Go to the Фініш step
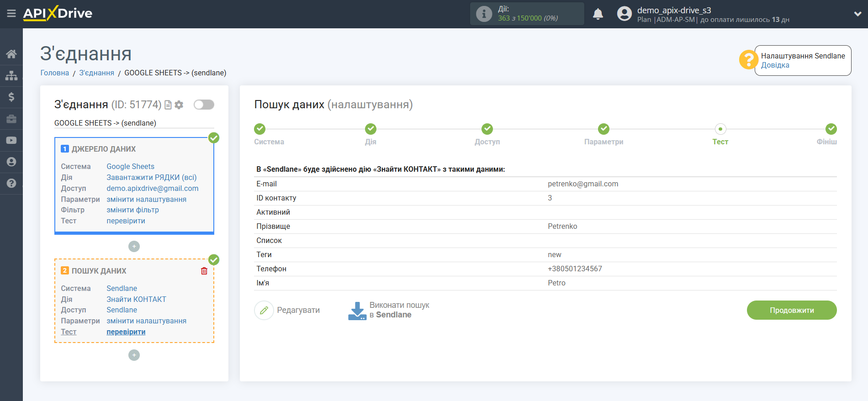 tap(831, 129)
